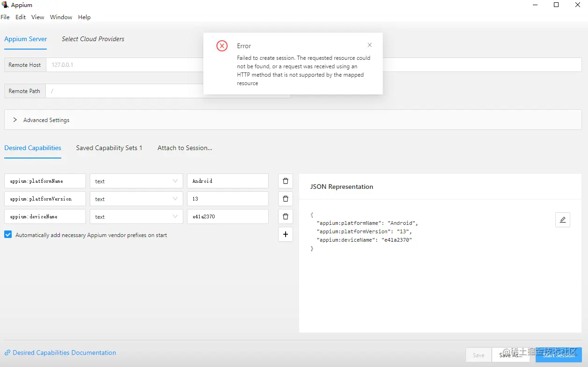Click the Appium logo in title bar

coord(6,5)
